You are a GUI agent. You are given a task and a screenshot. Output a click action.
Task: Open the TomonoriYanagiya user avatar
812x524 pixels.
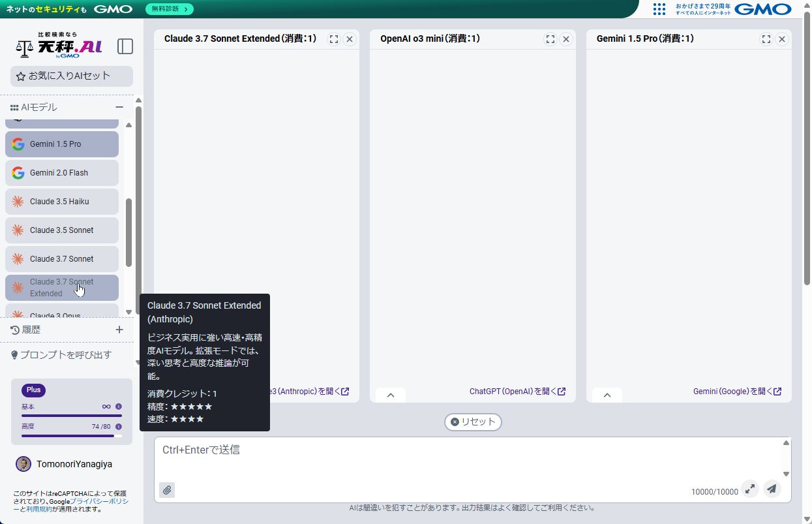click(x=23, y=464)
